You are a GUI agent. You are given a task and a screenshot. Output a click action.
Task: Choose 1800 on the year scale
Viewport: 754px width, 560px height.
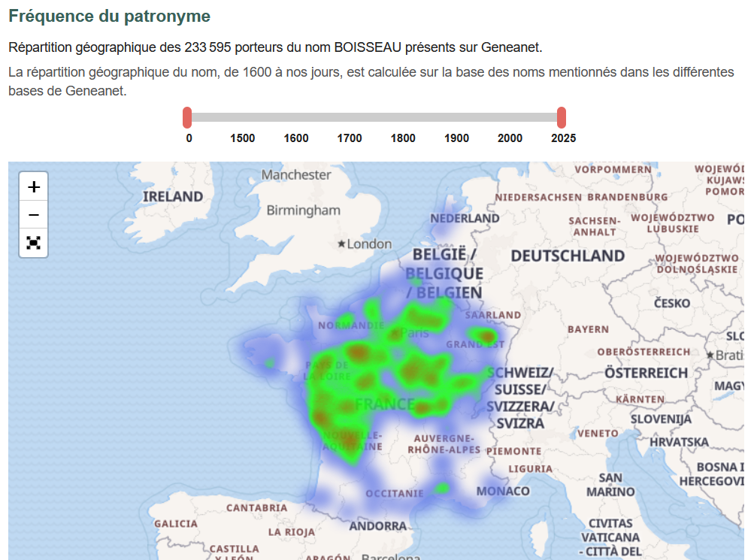(403, 138)
